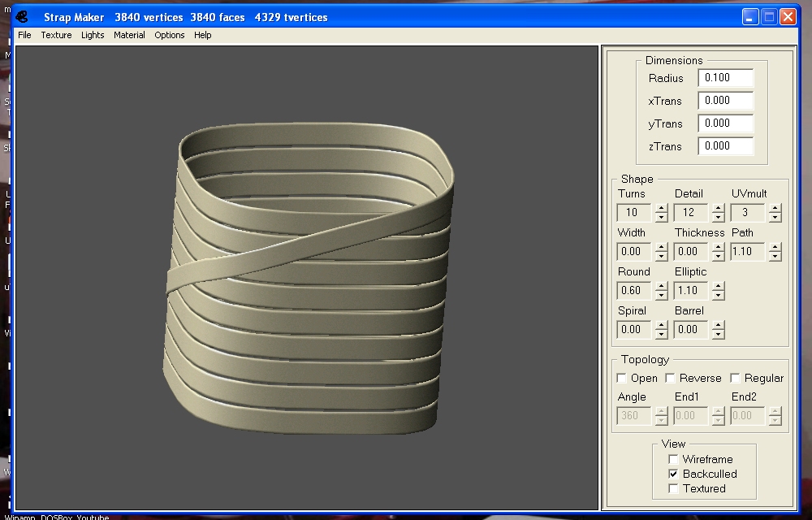This screenshot has width=812, height=520.
Task: Decrease the Spiral value with down arrow
Action: 661,334
